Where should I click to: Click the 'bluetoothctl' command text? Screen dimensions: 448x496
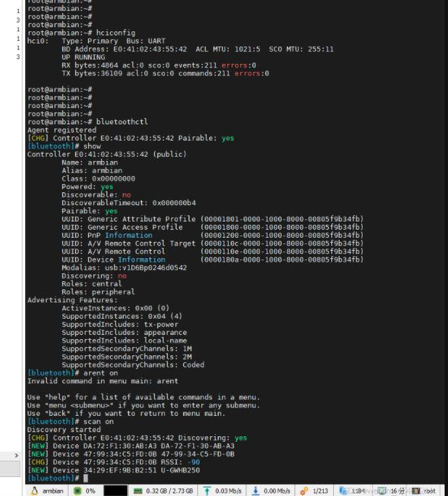tap(122, 122)
